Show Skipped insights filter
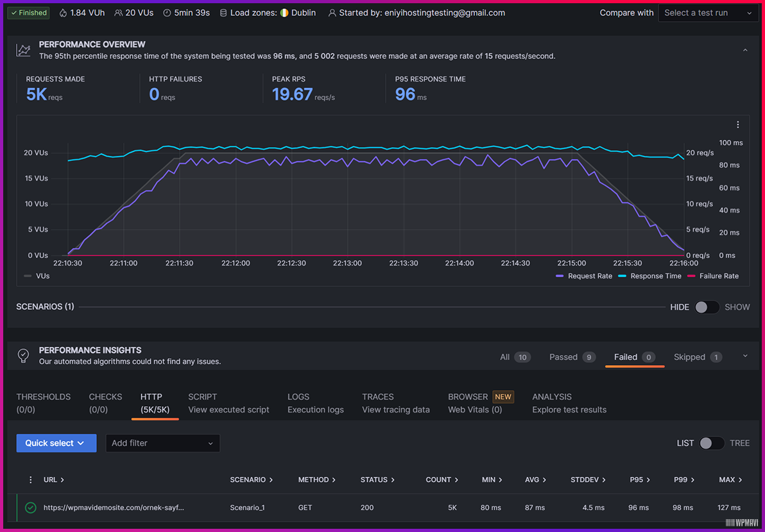 pyautogui.click(x=698, y=357)
